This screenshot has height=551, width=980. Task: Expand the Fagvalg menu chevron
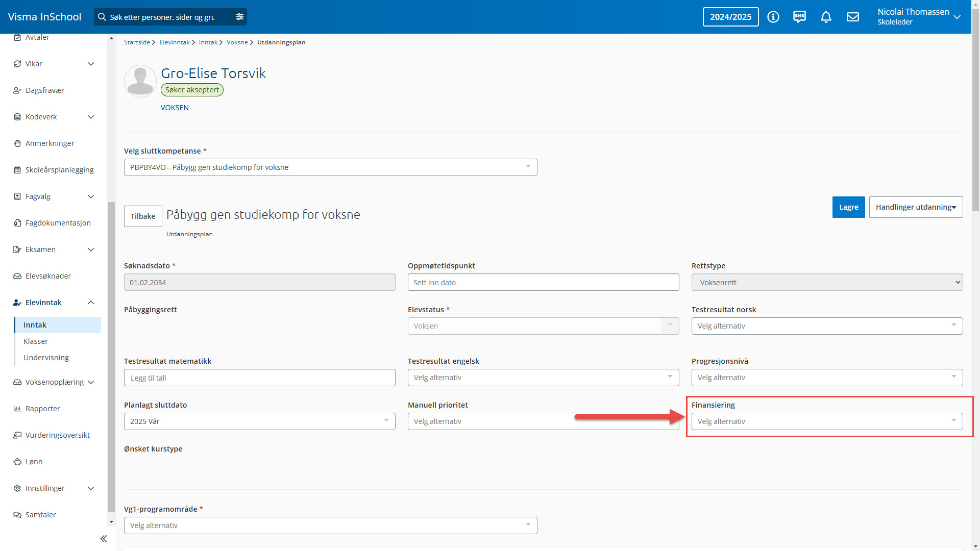click(x=91, y=196)
